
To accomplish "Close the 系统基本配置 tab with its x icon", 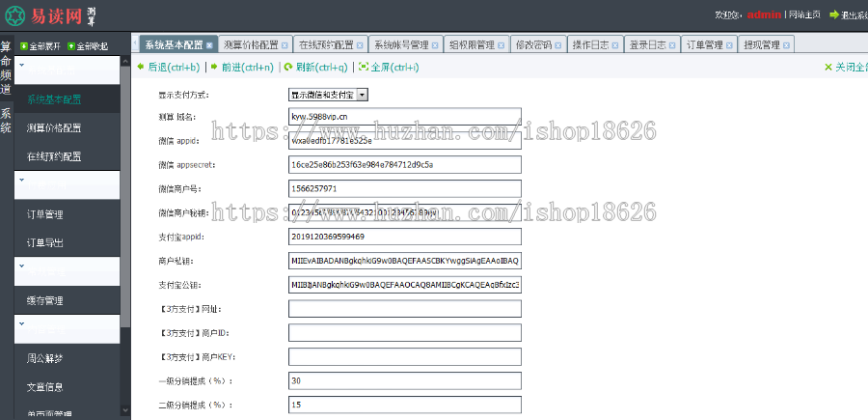I will click(x=209, y=45).
